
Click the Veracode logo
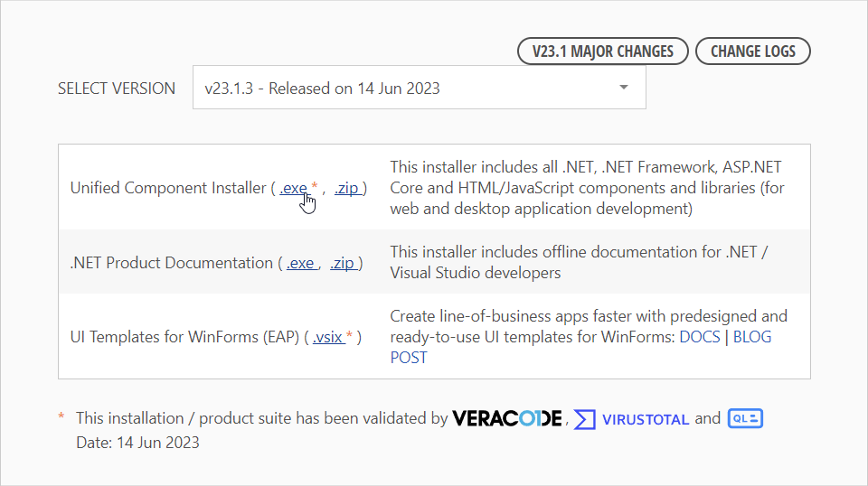[507, 418]
